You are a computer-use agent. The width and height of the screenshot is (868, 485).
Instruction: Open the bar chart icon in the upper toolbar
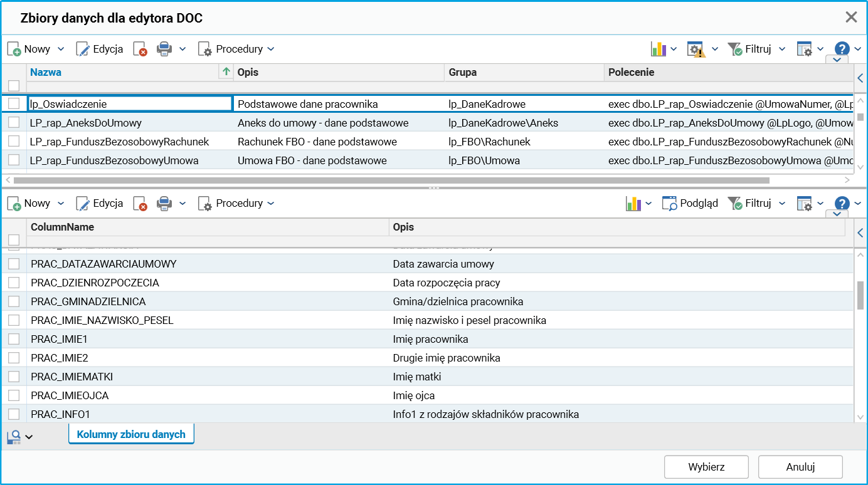(659, 49)
